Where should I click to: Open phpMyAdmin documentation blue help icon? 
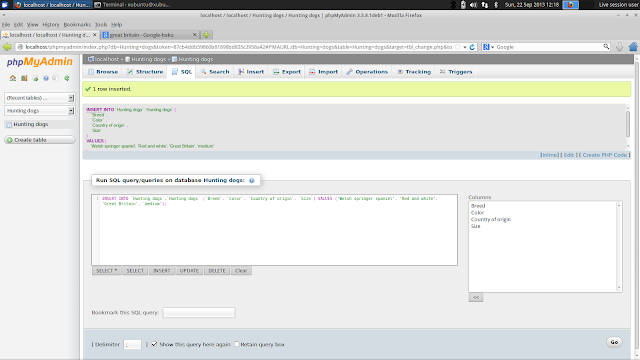pyautogui.click(x=46, y=78)
